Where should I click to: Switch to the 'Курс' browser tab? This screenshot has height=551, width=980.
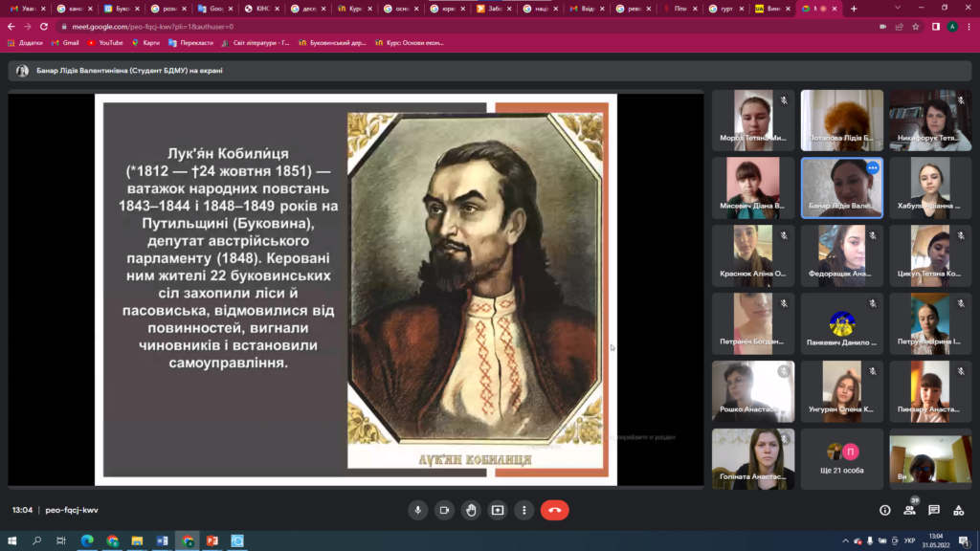tap(354, 9)
